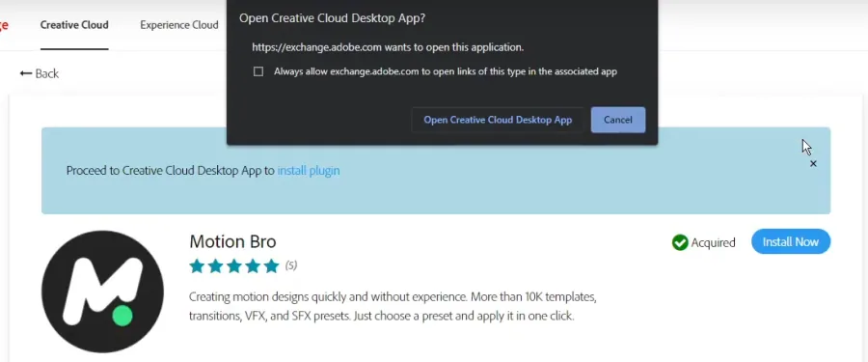
Task: Dismiss the blue banner with the X icon
Action: pos(813,163)
